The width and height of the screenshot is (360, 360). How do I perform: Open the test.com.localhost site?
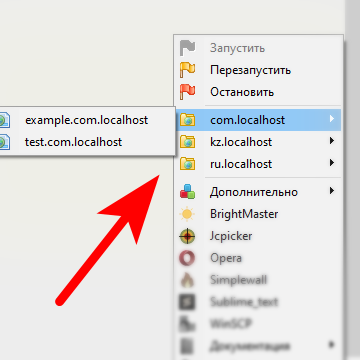click(x=86, y=142)
